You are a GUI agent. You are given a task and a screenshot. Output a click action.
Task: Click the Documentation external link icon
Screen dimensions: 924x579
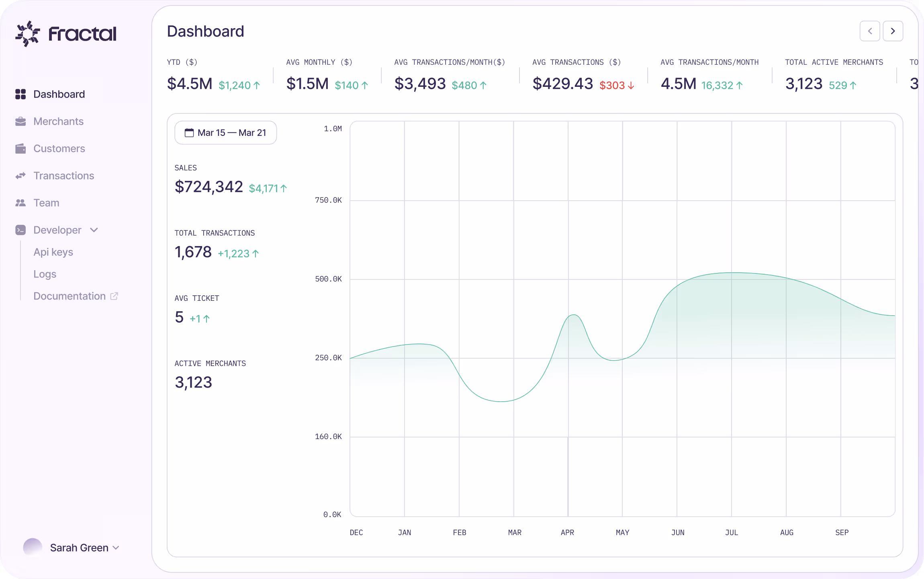tap(114, 296)
